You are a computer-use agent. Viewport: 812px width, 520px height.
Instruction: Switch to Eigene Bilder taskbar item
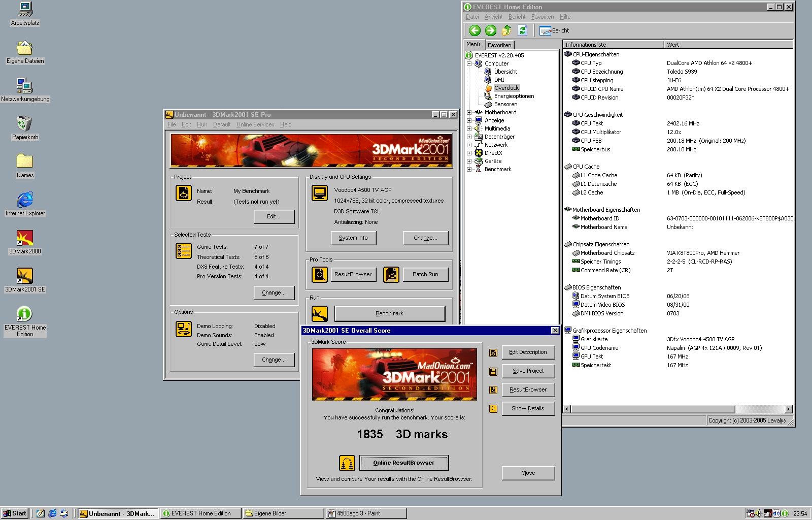pos(283,513)
